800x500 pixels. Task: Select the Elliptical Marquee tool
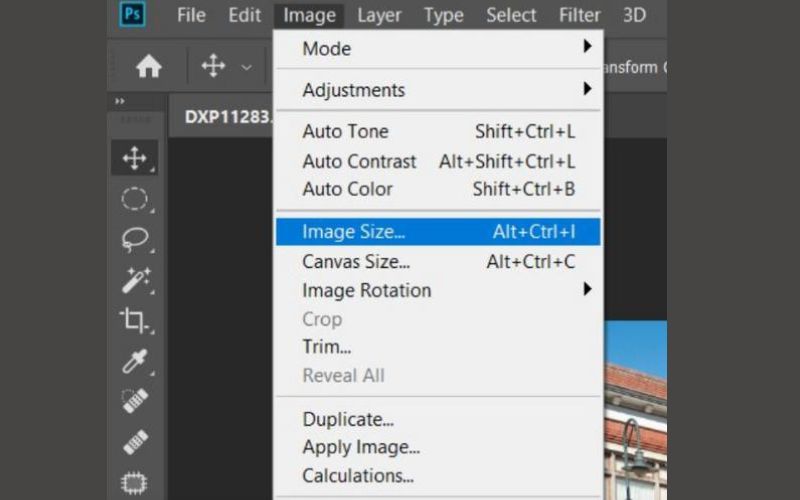click(x=135, y=199)
